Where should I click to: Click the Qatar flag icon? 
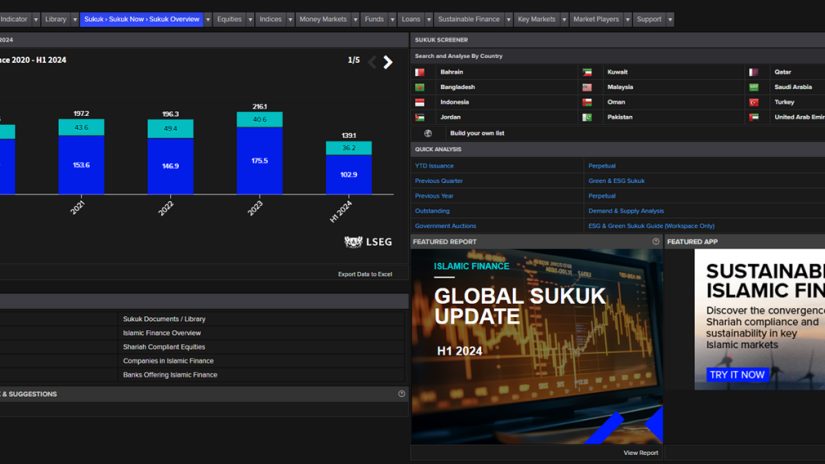[x=754, y=72]
